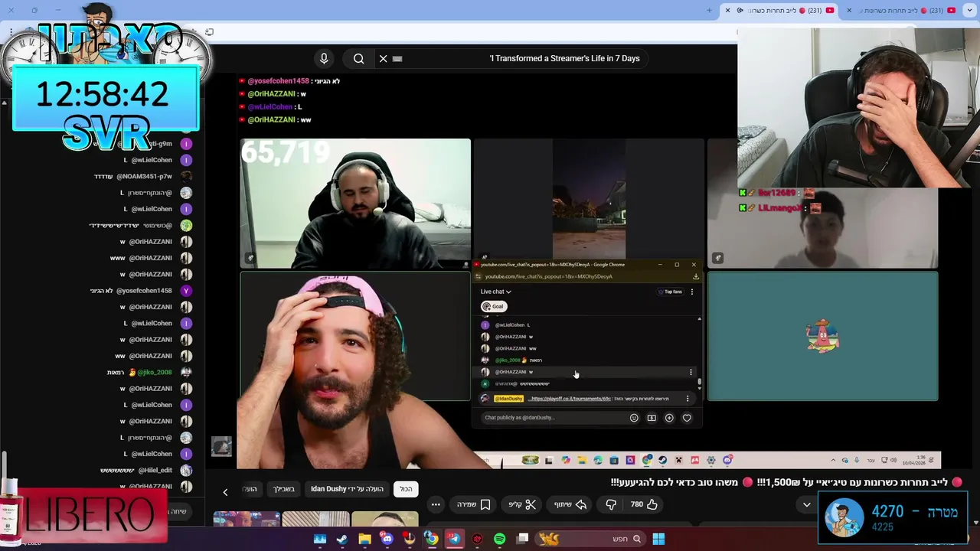Click the 'Top fans' button in popout chat
Image resolution: width=980 pixels, height=551 pixels.
pos(670,292)
